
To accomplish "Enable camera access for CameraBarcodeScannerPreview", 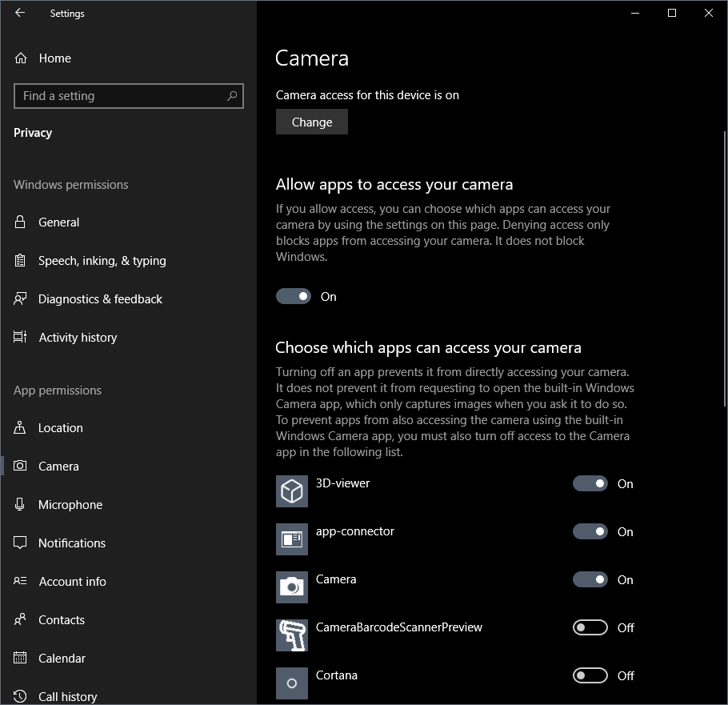I will (590, 627).
